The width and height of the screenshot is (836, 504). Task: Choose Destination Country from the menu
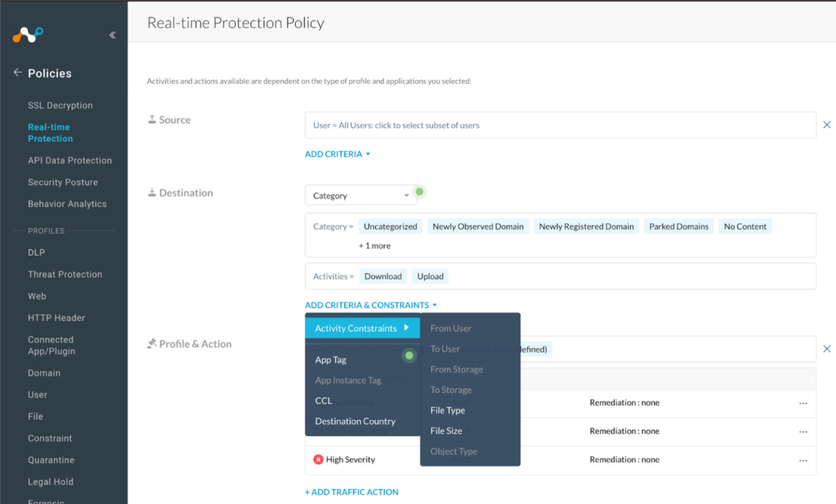[355, 421]
